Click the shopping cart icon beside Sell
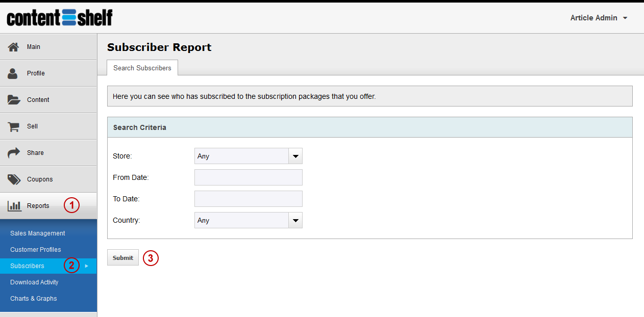 pyautogui.click(x=13, y=126)
